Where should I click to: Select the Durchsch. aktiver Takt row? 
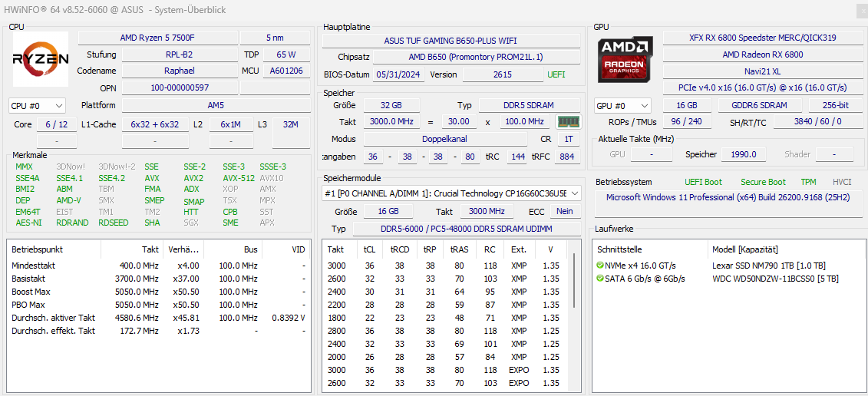click(158, 318)
